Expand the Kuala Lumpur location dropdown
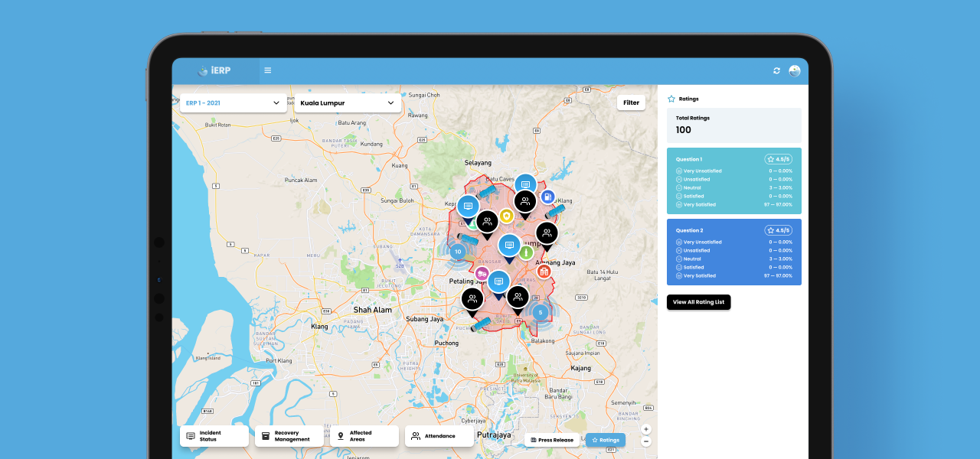 pyautogui.click(x=347, y=103)
